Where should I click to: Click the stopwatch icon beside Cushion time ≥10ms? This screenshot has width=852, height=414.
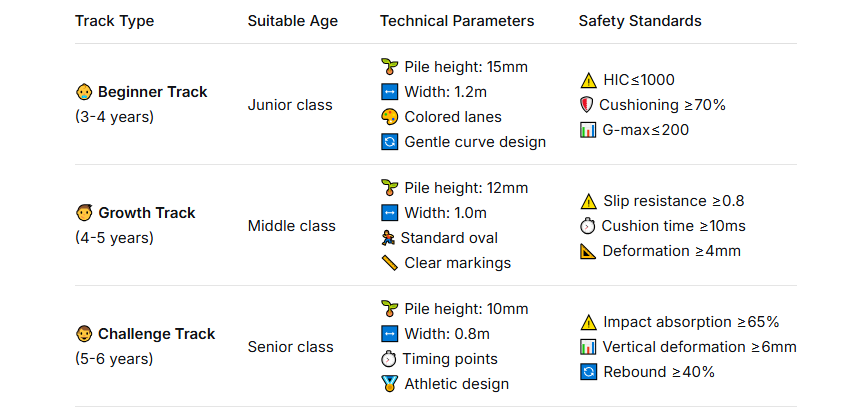coord(588,226)
